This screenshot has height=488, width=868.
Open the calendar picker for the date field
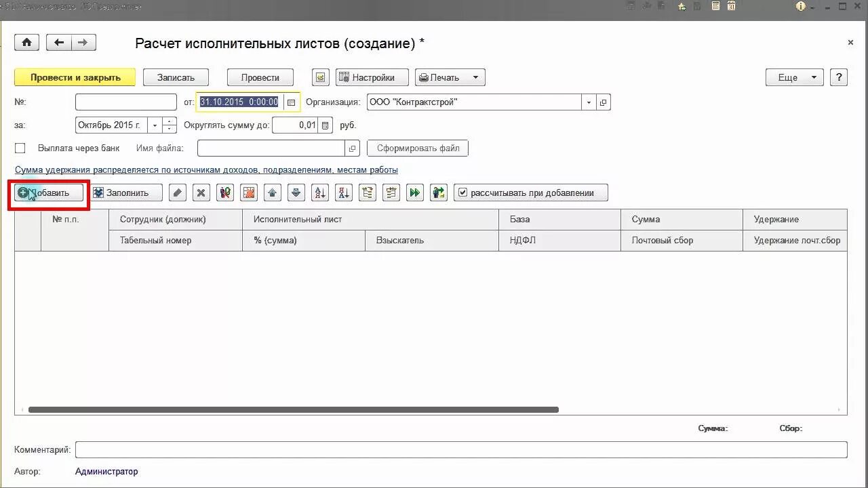[292, 102]
